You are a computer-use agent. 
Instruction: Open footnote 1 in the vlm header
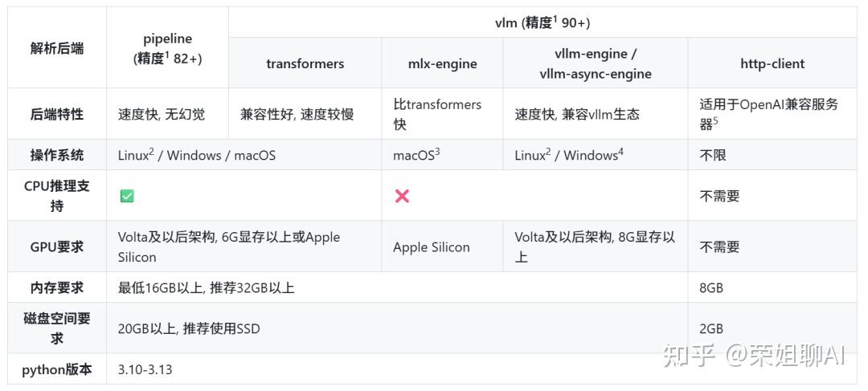pyautogui.click(x=555, y=18)
